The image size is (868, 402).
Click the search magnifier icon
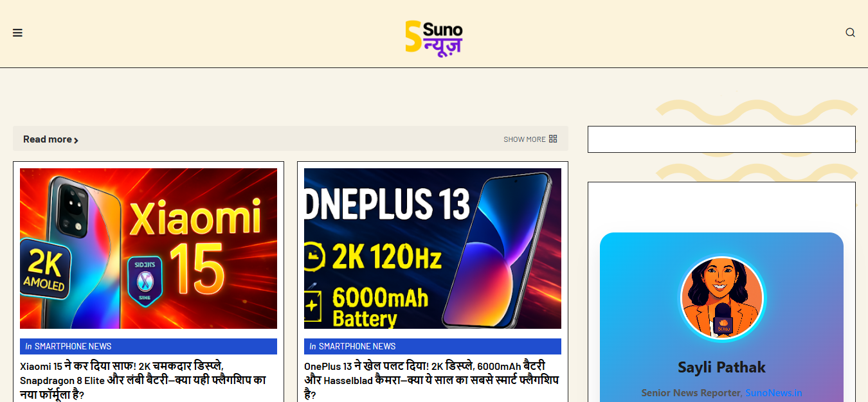(x=850, y=33)
